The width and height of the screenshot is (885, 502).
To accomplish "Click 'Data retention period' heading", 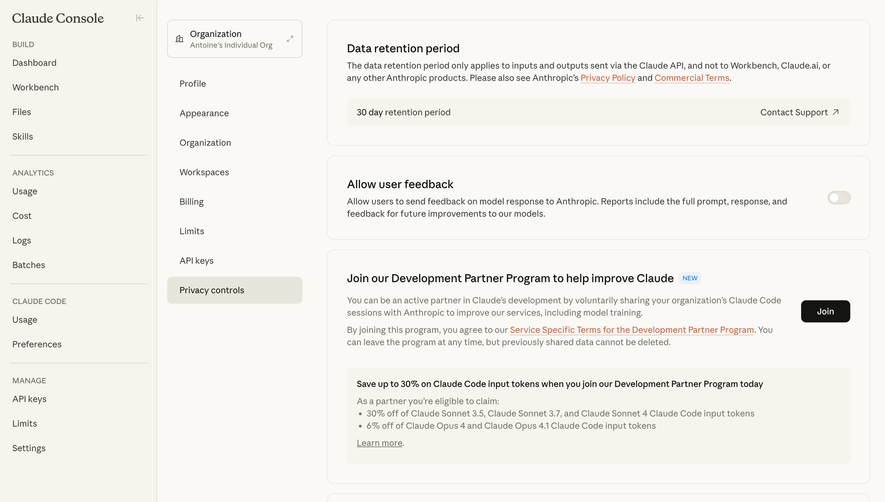I will click(x=403, y=49).
